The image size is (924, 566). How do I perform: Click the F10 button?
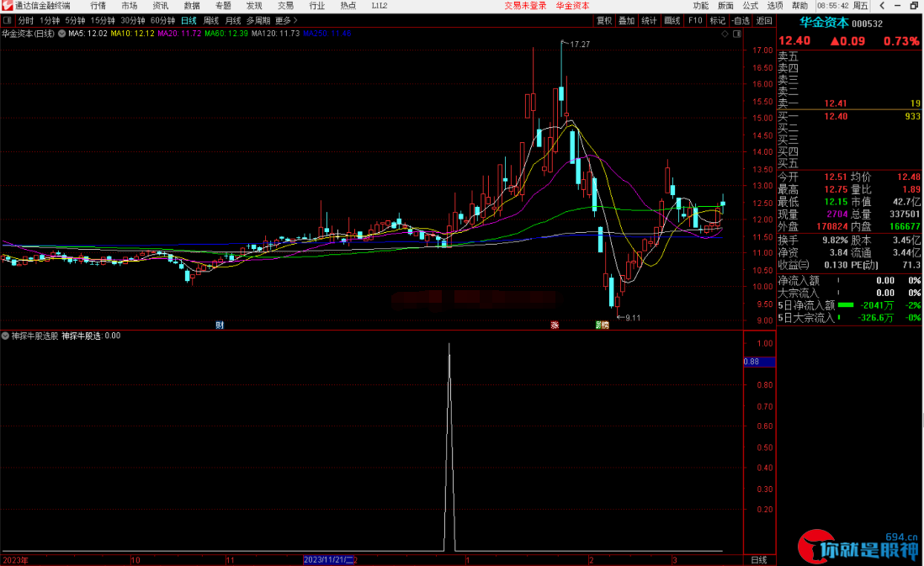[695, 21]
